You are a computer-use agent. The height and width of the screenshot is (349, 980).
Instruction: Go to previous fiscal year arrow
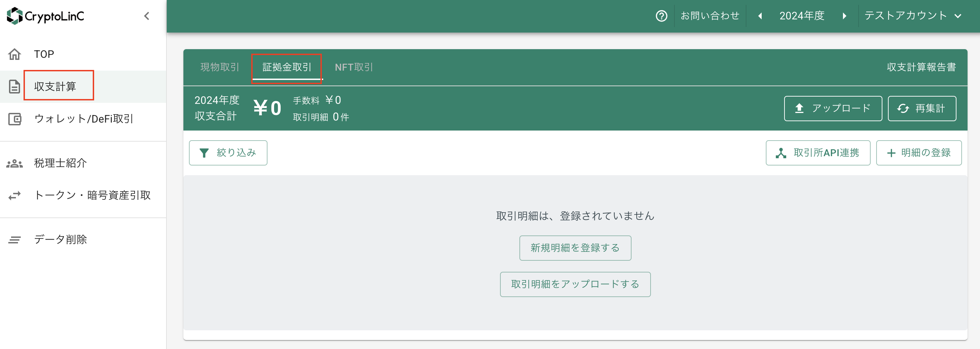tap(760, 16)
